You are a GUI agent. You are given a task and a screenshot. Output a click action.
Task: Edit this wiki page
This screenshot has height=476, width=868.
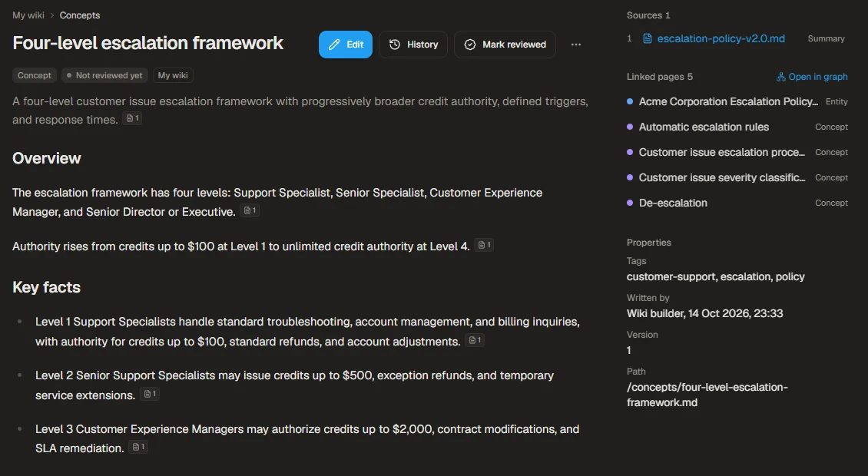coord(346,45)
